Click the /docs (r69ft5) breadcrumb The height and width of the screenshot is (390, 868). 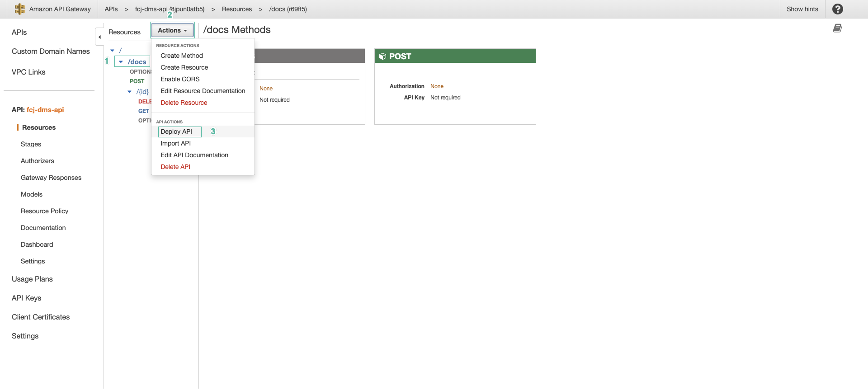click(288, 9)
